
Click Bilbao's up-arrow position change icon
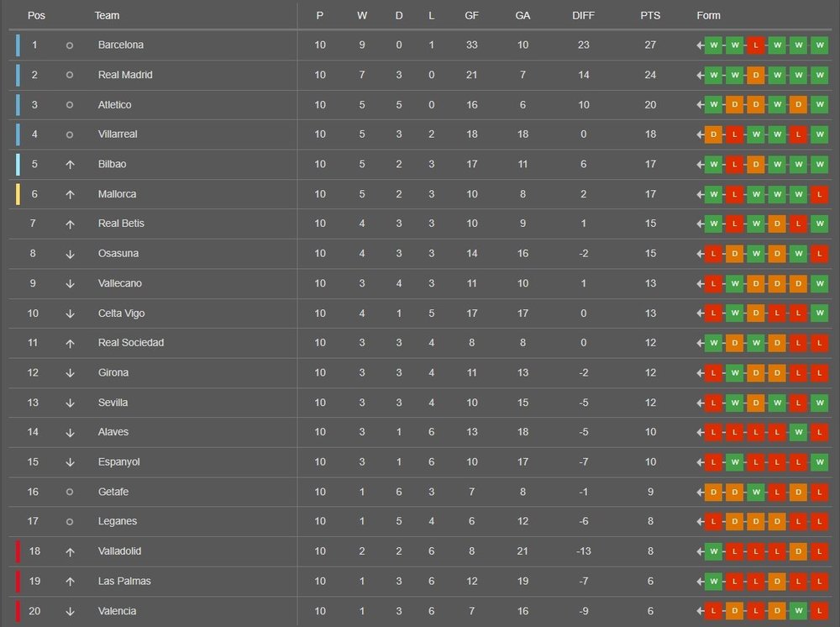pyautogui.click(x=70, y=165)
